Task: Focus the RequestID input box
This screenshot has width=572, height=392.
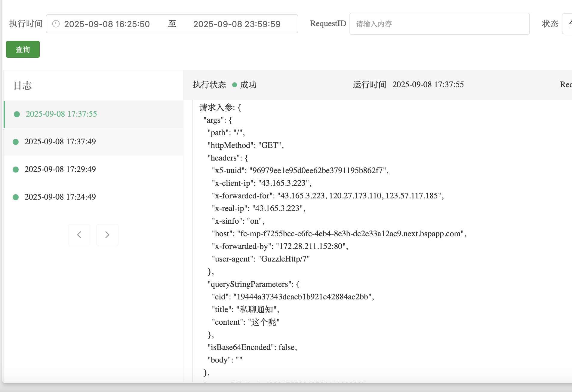Action: pyautogui.click(x=439, y=24)
